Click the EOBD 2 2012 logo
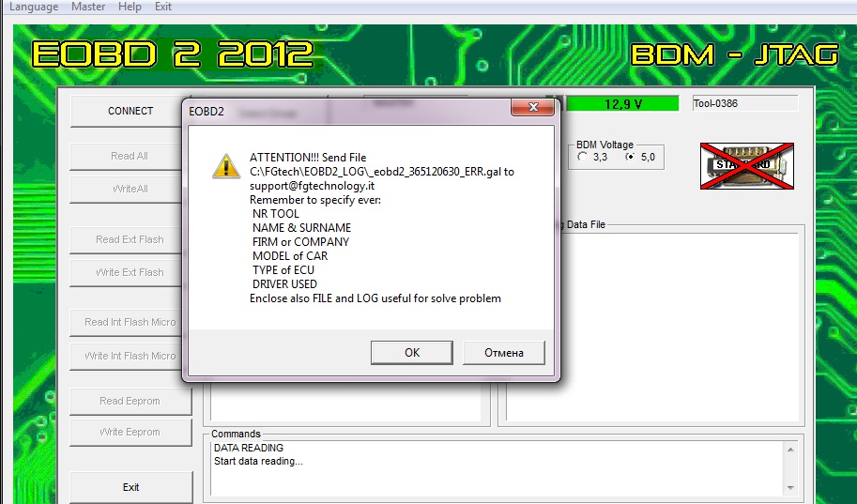857x504 pixels. (x=173, y=54)
